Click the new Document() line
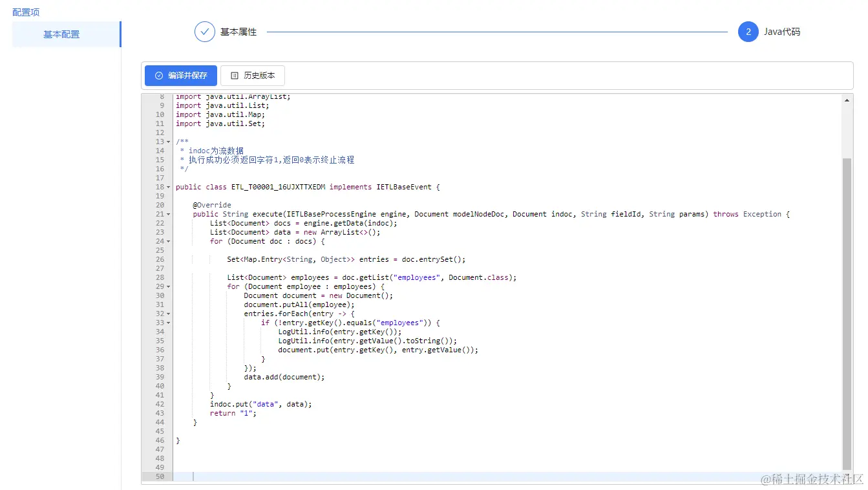This screenshot has height=490, width=868. point(319,295)
